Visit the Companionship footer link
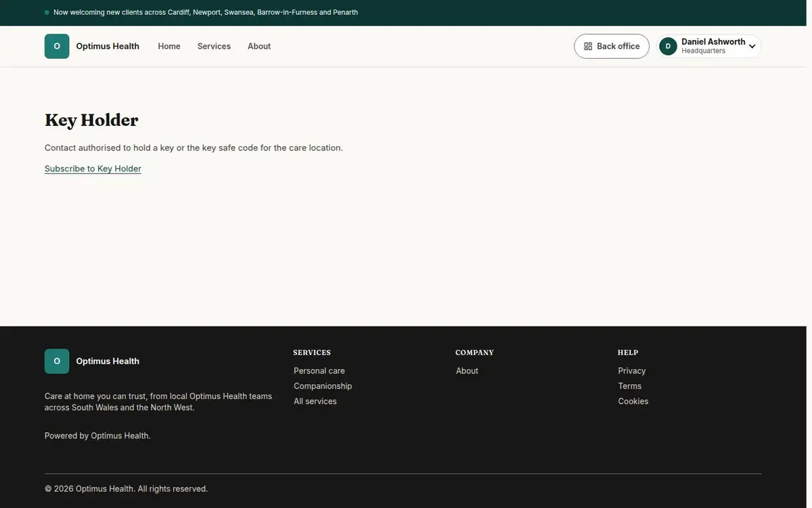 coord(323,386)
